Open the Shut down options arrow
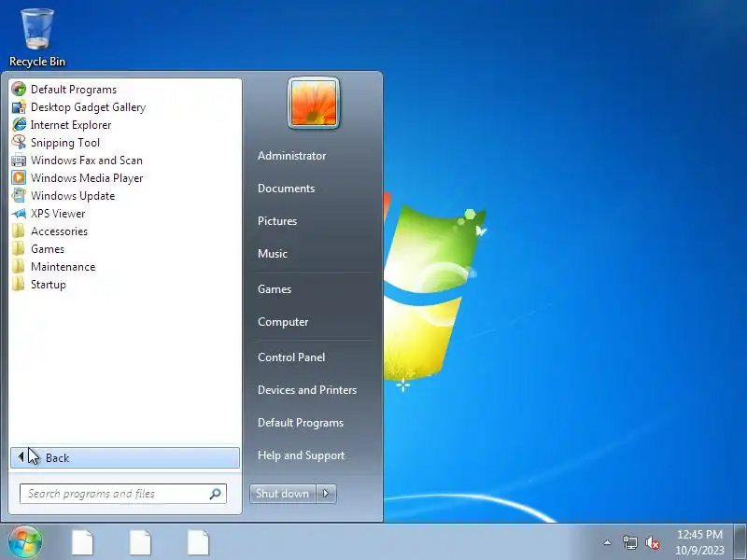Viewport: 747px width, 560px height. [326, 494]
